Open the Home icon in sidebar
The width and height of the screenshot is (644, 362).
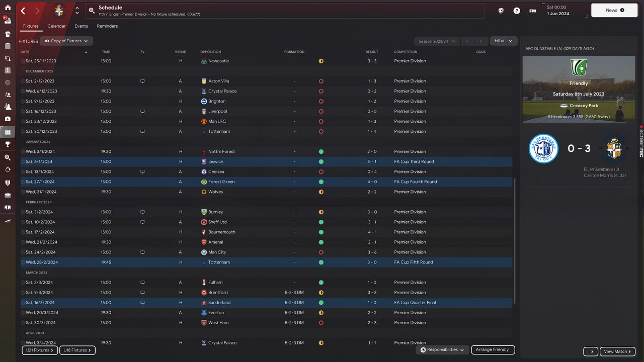(7, 8)
